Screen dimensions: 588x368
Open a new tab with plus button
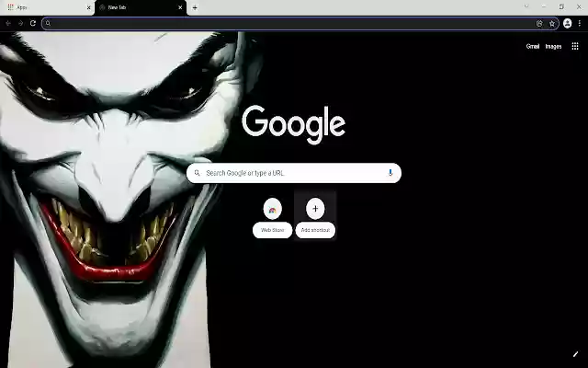[195, 7]
